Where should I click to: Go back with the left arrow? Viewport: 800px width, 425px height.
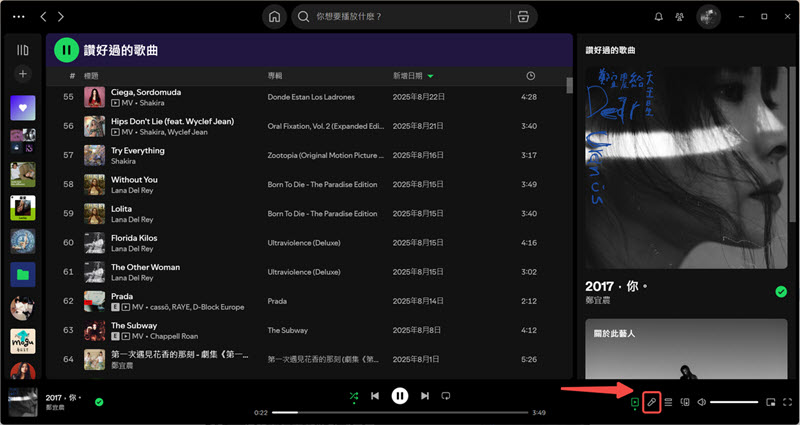click(43, 17)
